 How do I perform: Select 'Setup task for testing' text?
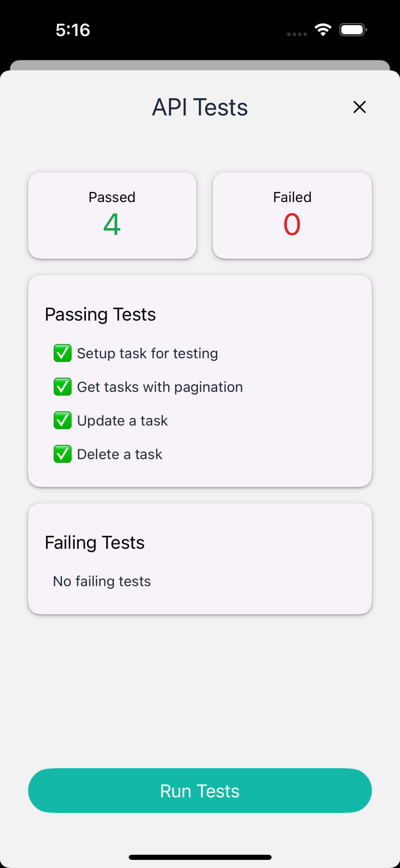pyautogui.click(x=147, y=353)
